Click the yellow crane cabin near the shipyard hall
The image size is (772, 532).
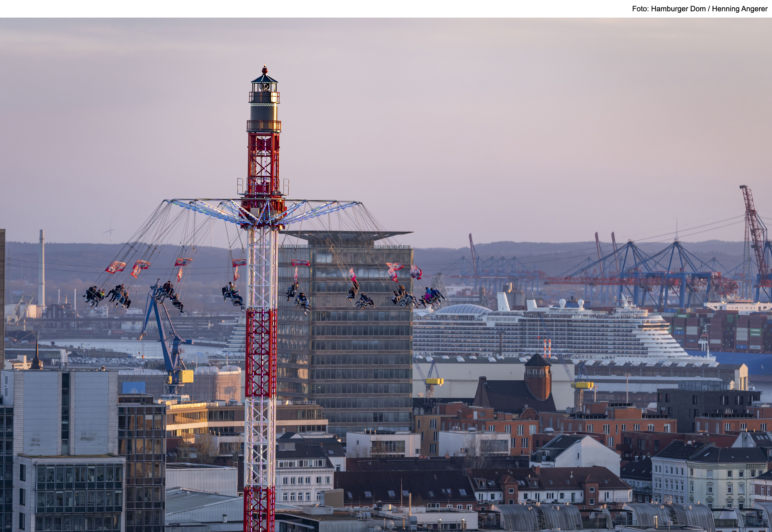[x=435, y=381]
